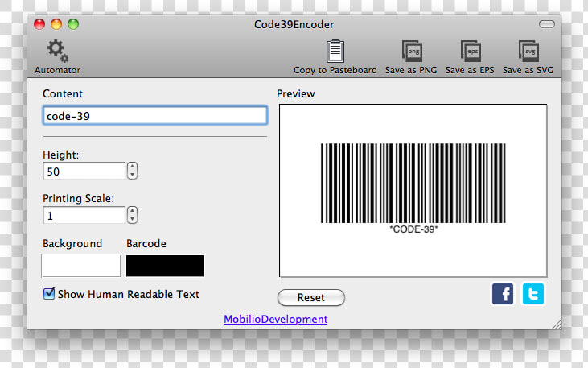Viewport: 588px width, 368px height.
Task: Click the Content label
Action: pyautogui.click(x=63, y=94)
